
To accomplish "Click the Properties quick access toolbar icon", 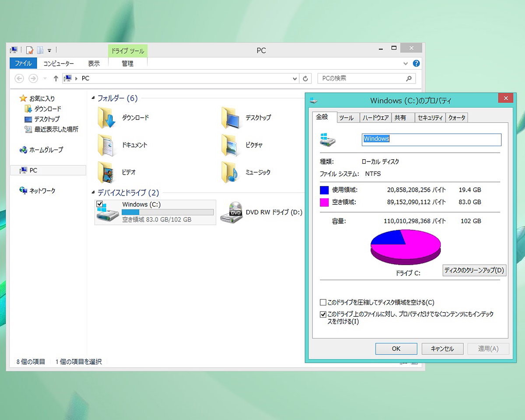I will coord(30,50).
